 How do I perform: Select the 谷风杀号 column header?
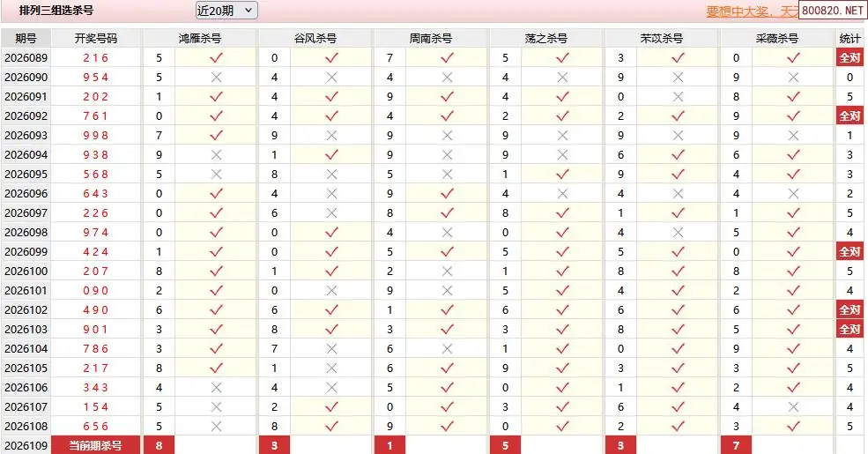point(315,39)
